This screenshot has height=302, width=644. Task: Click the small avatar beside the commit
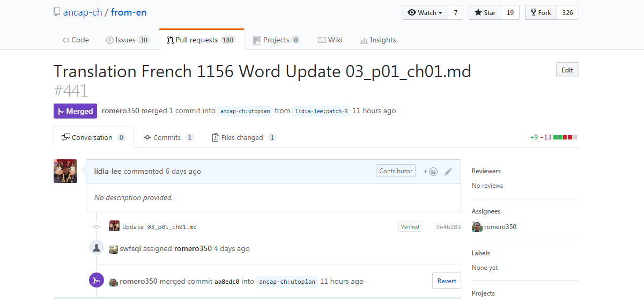coord(114,226)
